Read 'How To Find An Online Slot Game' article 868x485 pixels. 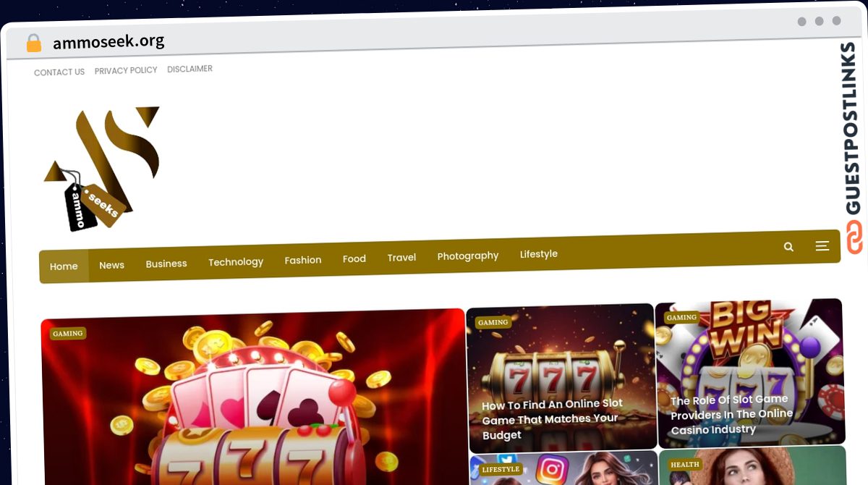coord(553,419)
